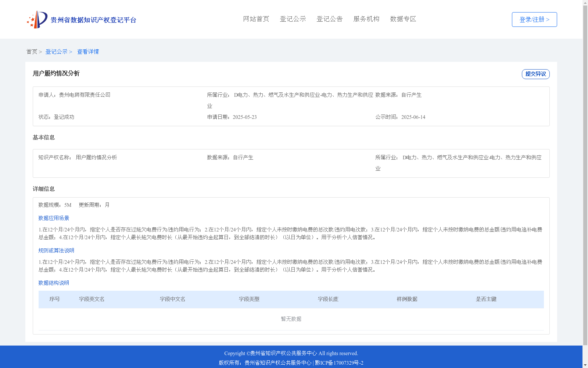Viewport: 588px width, 368px height.
Task: Go to 首页 in the breadcrumb
Action: tap(32, 52)
